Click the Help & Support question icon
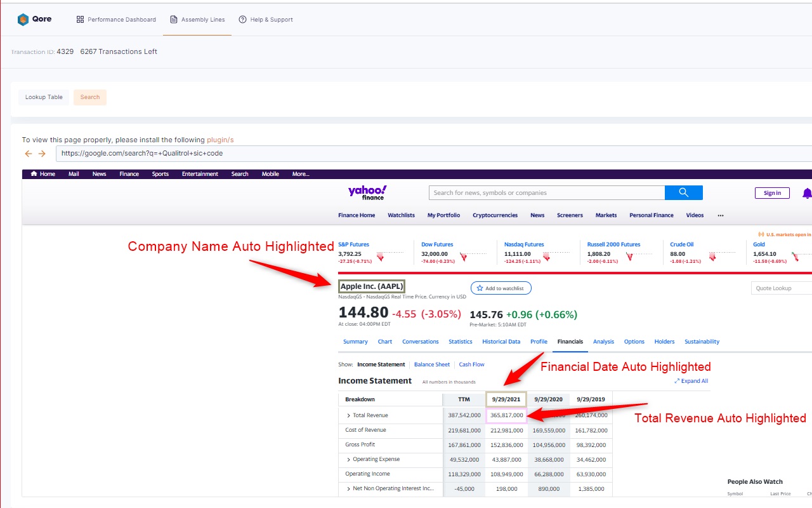 pyautogui.click(x=242, y=20)
